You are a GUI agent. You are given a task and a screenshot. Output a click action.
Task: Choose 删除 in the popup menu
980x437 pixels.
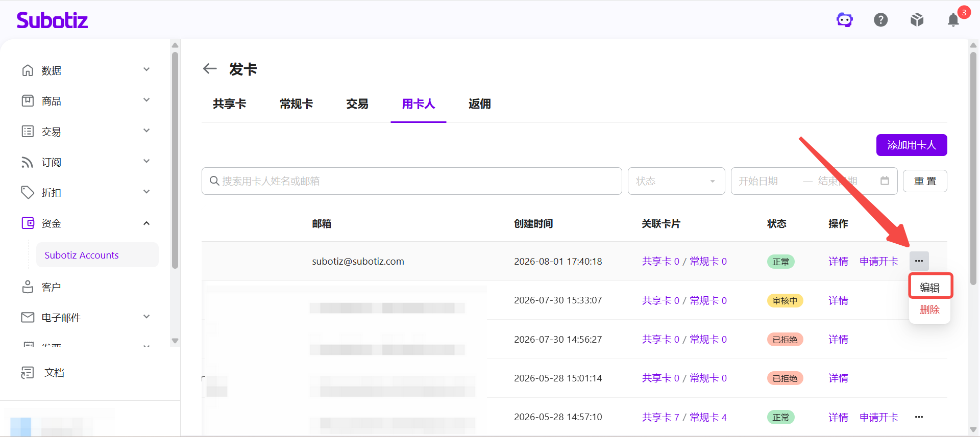point(929,310)
